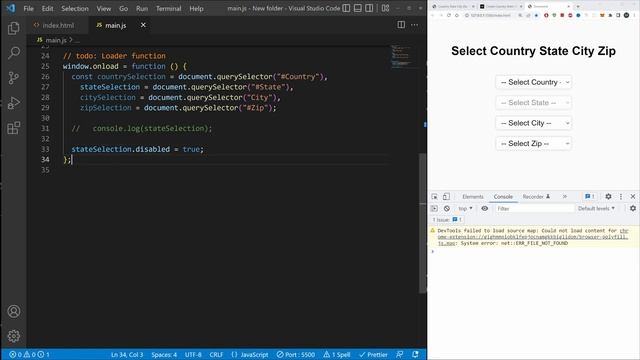The width and height of the screenshot is (640, 360).
Task: Open the Select State dropdown
Action: click(533, 102)
